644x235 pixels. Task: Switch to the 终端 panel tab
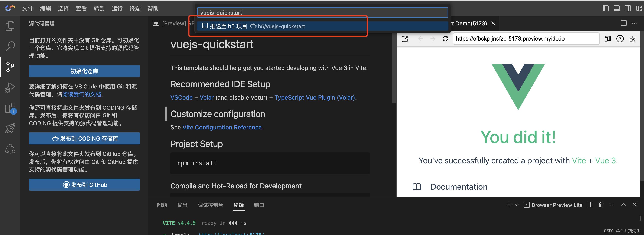(238, 205)
